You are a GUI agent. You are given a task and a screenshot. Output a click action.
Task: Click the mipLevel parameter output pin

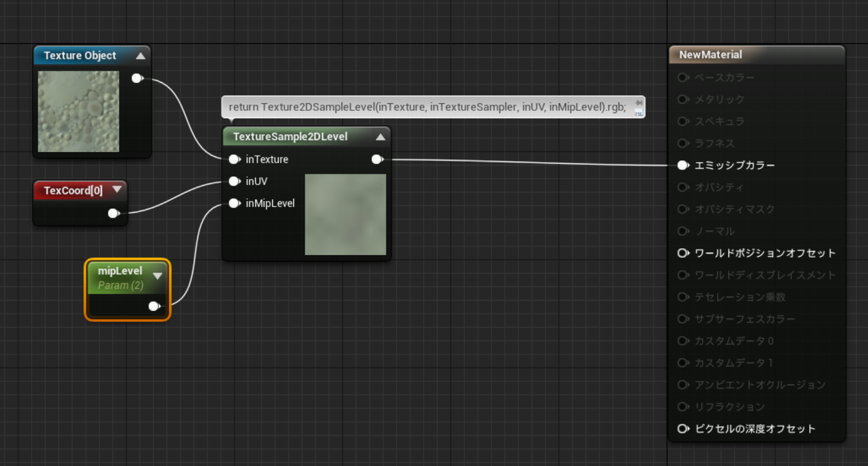(154, 306)
